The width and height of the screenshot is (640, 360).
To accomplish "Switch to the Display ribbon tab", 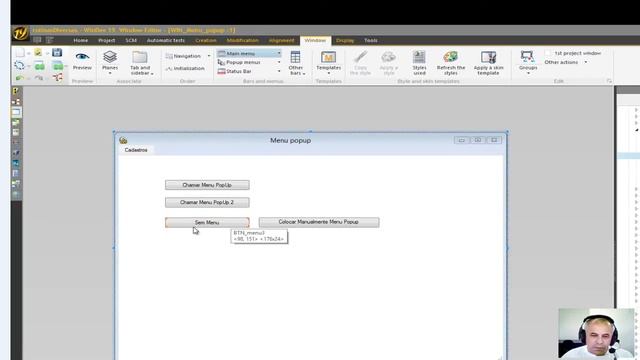I will coord(345,40).
